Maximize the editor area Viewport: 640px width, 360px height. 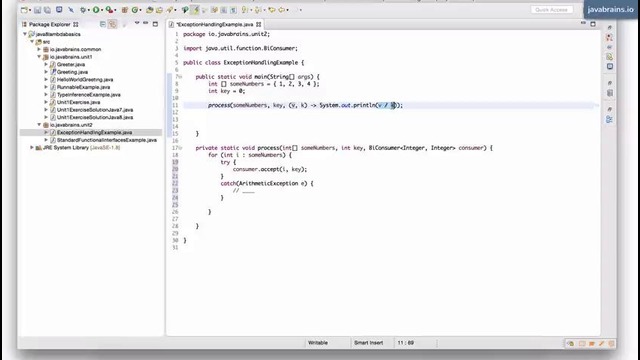(593, 24)
